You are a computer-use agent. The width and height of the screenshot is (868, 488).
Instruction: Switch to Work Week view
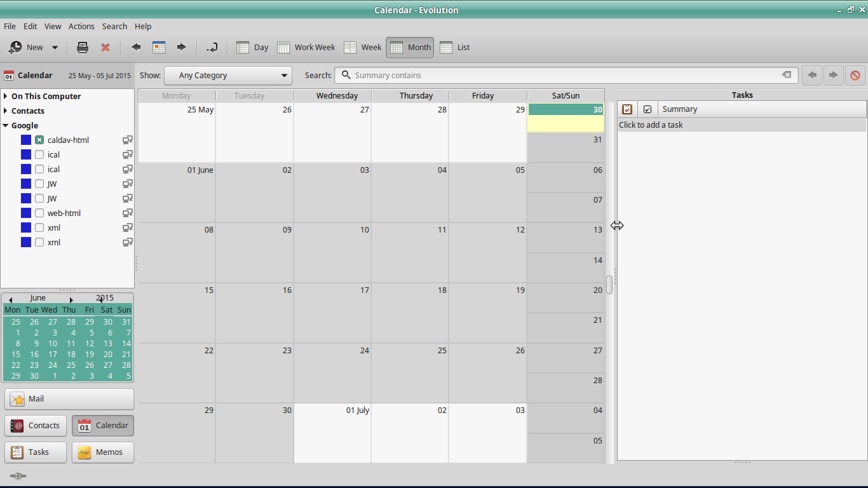[x=306, y=47]
